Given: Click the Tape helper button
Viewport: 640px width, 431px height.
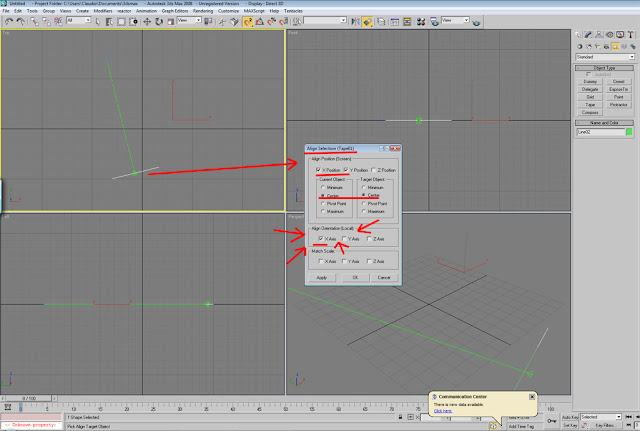Looking at the screenshot, I should 590,105.
